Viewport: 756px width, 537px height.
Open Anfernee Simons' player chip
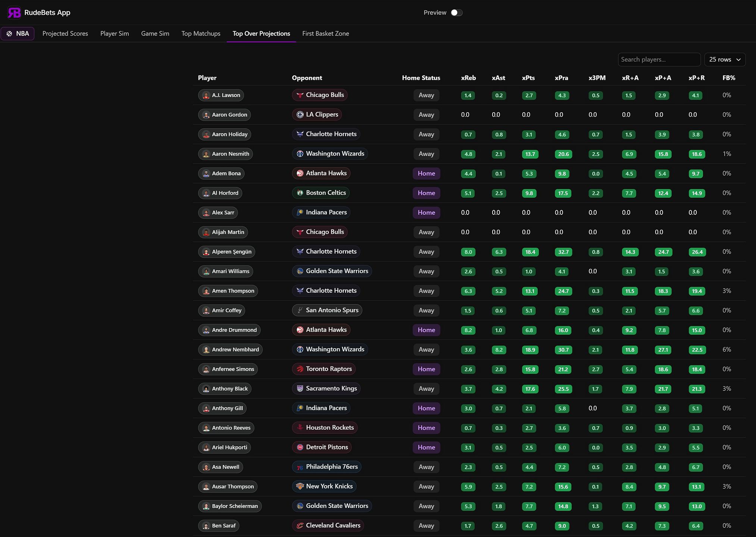click(x=228, y=369)
